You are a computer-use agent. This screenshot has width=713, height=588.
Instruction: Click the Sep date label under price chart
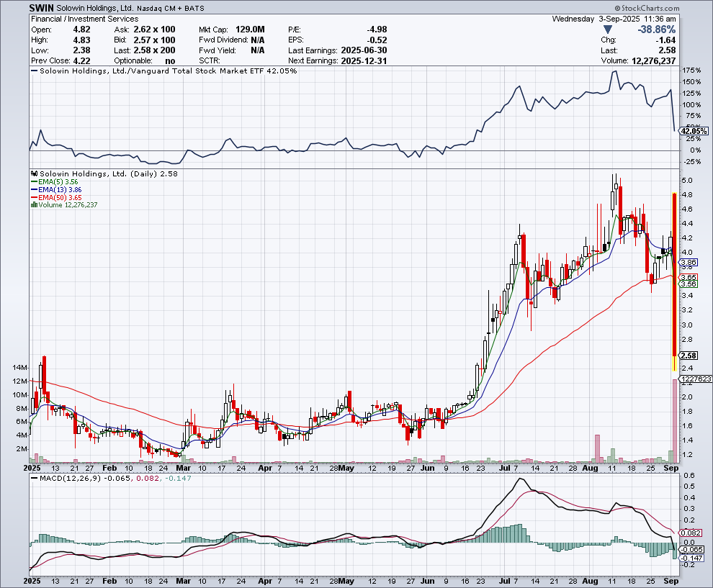[671, 468]
